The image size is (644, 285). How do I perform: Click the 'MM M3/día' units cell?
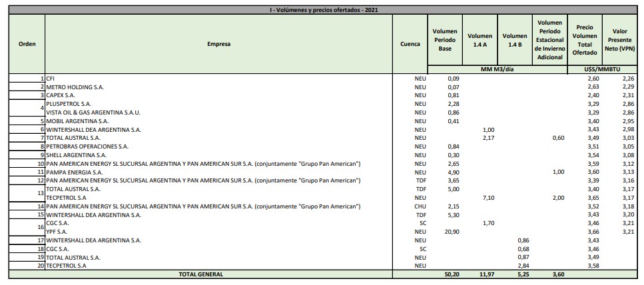(497, 69)
